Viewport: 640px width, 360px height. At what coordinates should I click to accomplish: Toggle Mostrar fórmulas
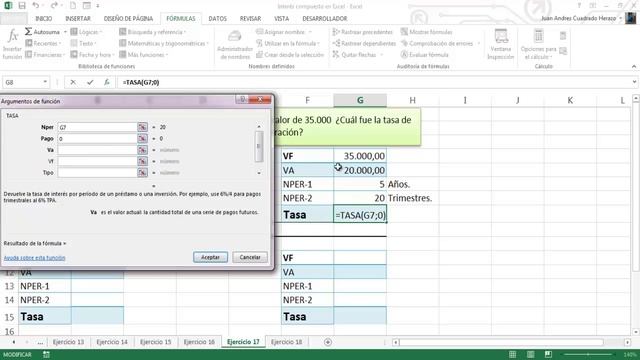click(427, 32)
